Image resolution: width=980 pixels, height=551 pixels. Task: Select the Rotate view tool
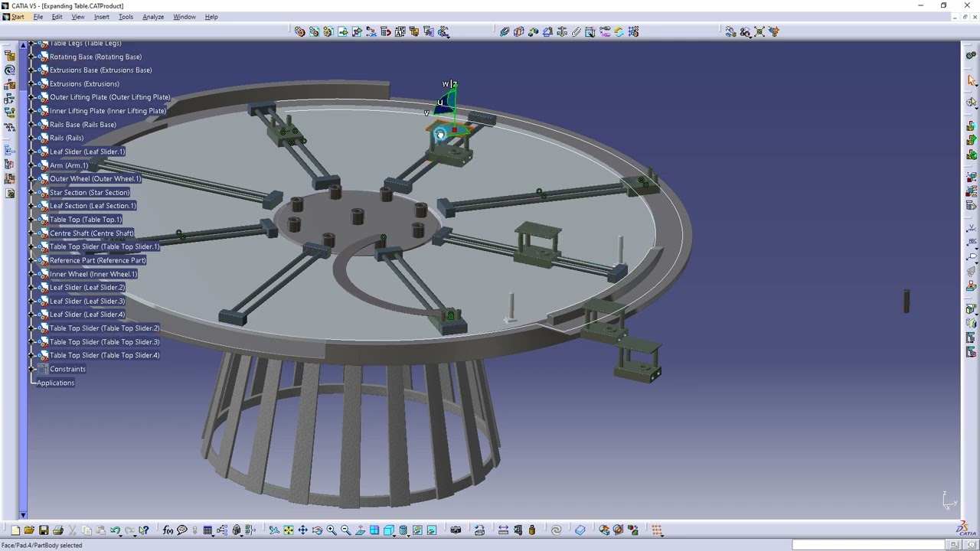[x=317, y=530]
